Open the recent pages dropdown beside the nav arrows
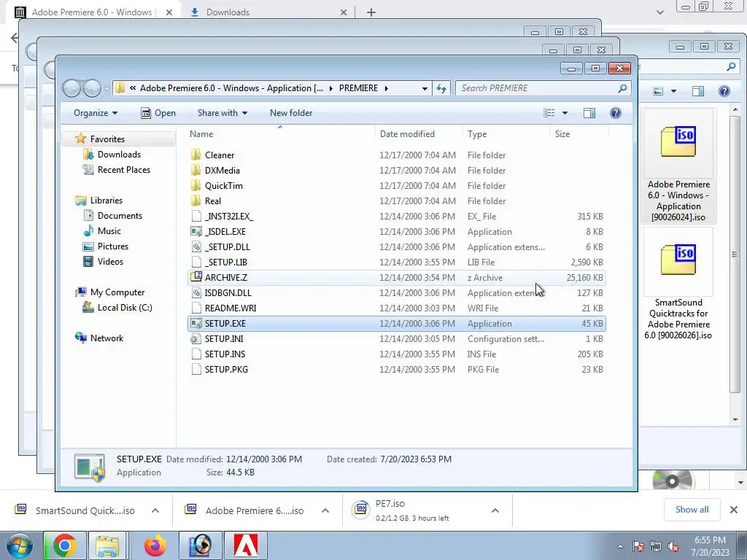The image size is (747, 560). 107,88
